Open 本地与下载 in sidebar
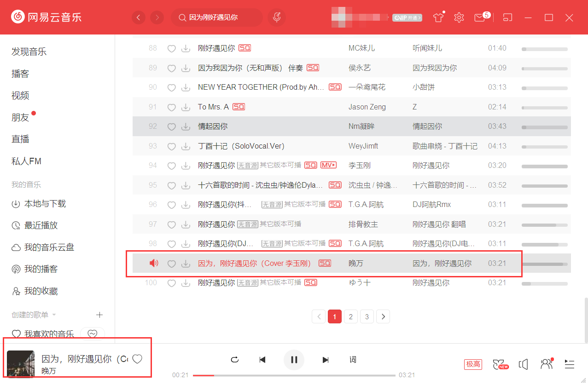Image resolution: width=588 pixels, height=385 pixels. 39,204
